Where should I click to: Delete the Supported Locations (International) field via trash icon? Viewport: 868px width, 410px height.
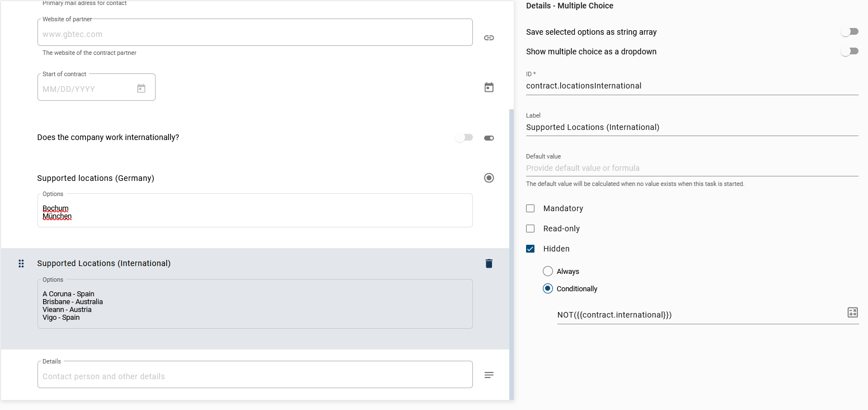tap(489, 263)
